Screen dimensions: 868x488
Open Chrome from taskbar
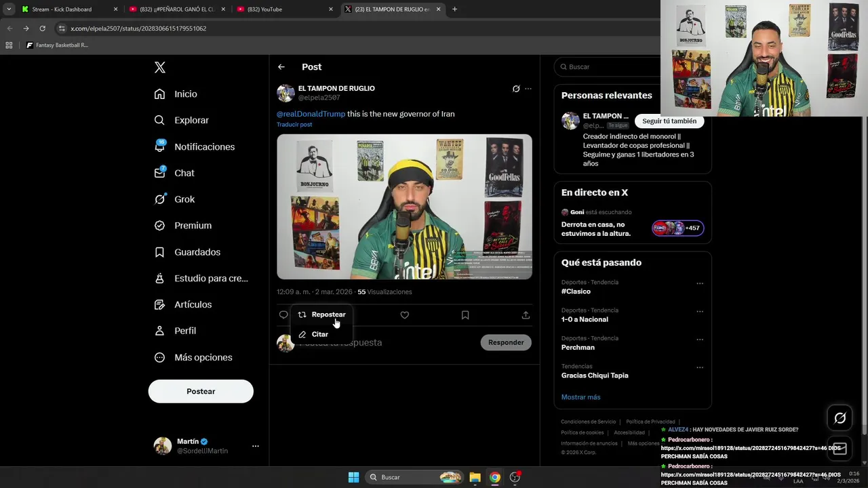coord(495,477)
